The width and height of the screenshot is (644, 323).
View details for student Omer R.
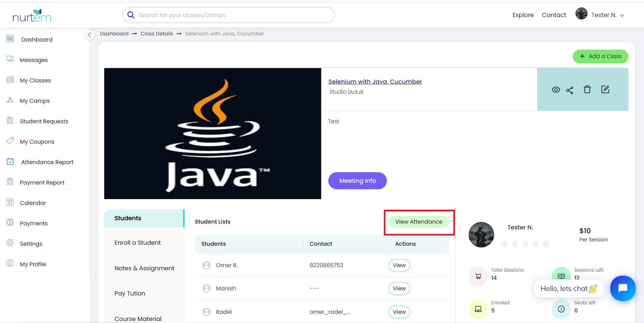[x=399, y=265]
